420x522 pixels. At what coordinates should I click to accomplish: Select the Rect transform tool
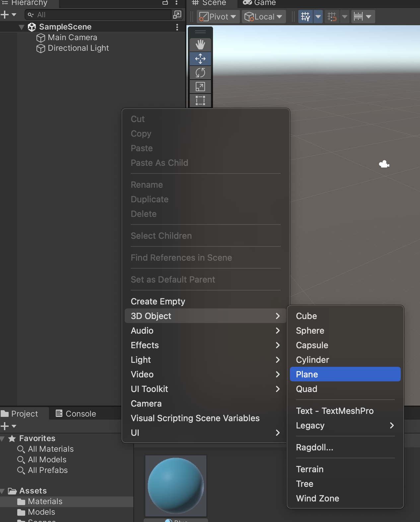[x=200, y=100]
